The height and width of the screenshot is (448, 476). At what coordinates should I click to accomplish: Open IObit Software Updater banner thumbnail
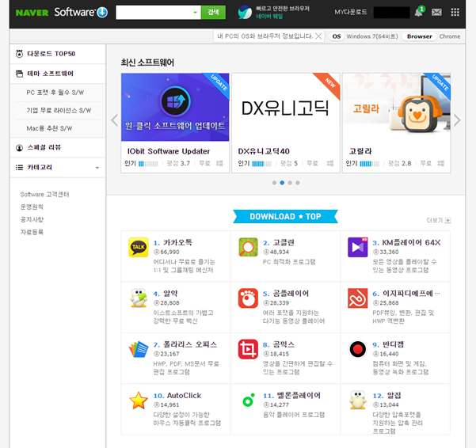[x=175, y=107]
